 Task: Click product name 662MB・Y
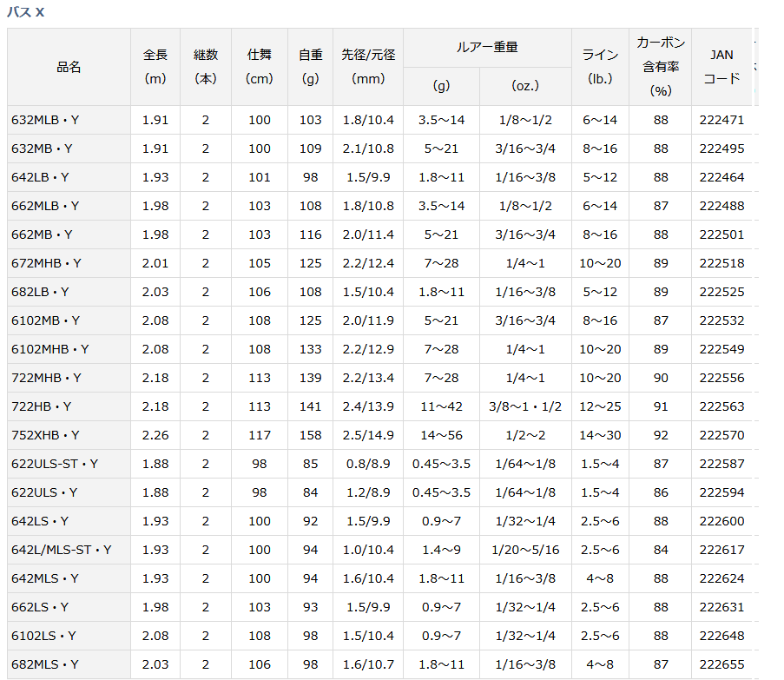42,234
